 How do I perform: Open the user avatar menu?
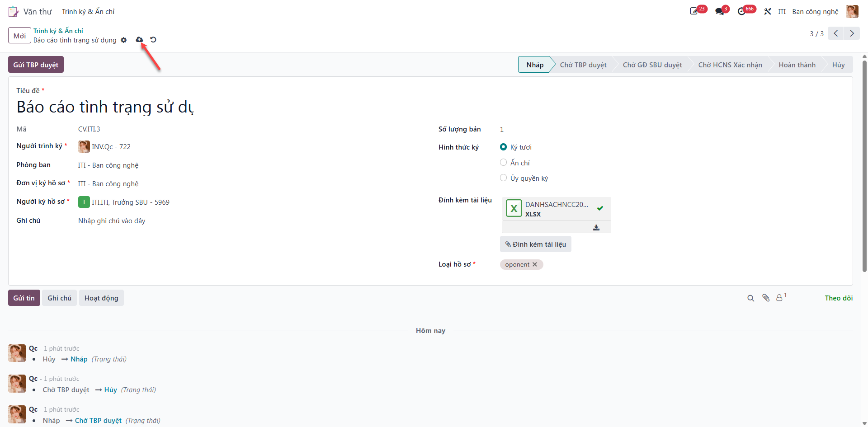coord(852,11)
